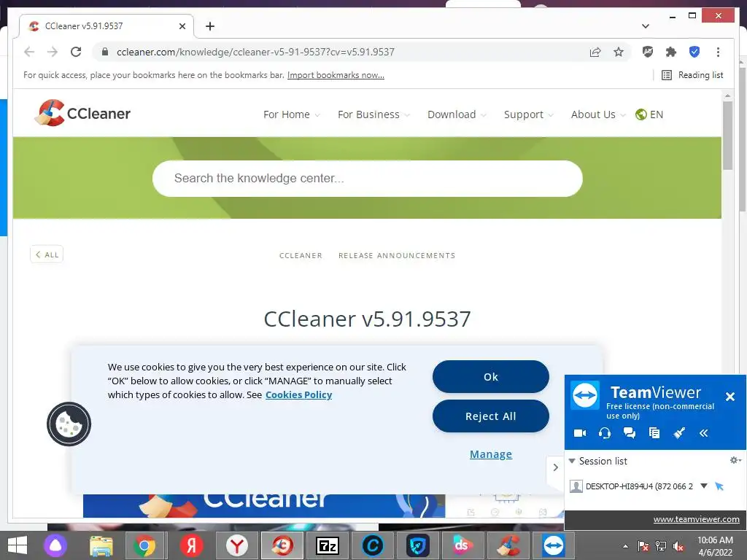Click the AdGuard shield extension icon

coord(648,52)
